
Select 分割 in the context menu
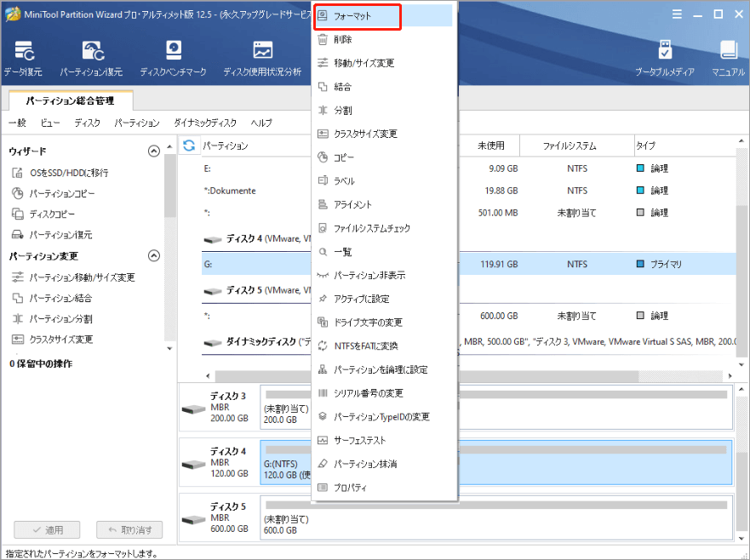point(384,110)
